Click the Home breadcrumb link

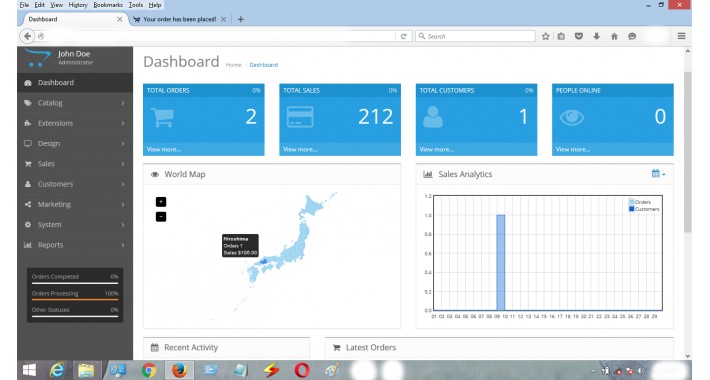tap(234, 65)
